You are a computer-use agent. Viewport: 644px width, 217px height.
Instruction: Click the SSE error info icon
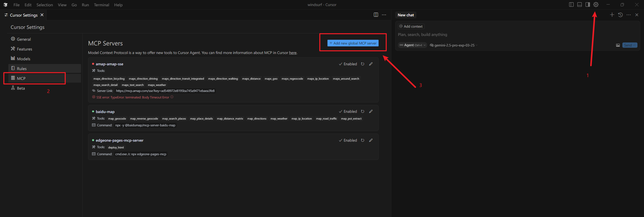172,97
